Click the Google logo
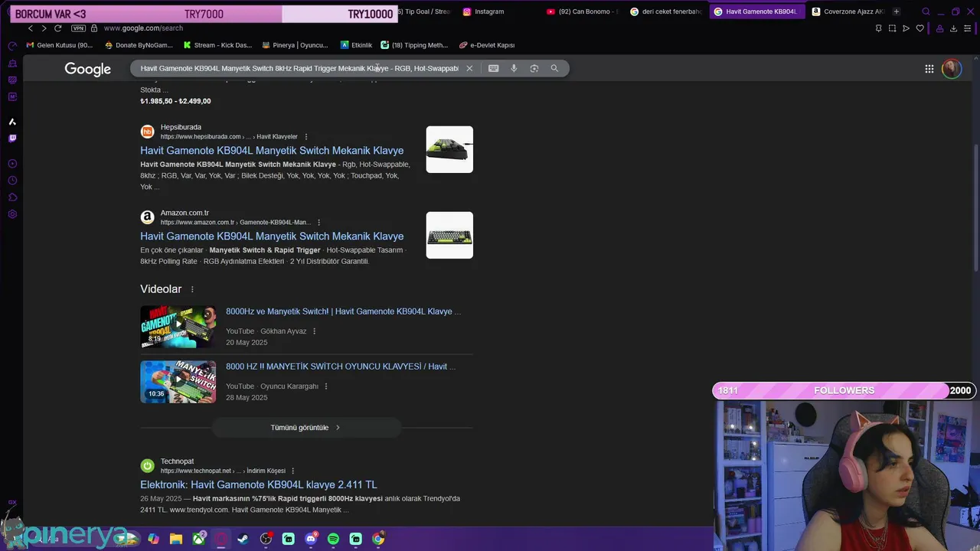Screen dimensions: 980x551 tap(88, 69)
